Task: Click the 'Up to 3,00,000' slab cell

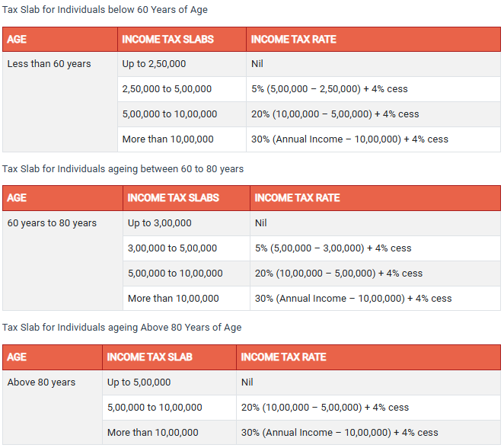Action: [x=159, y=223]
